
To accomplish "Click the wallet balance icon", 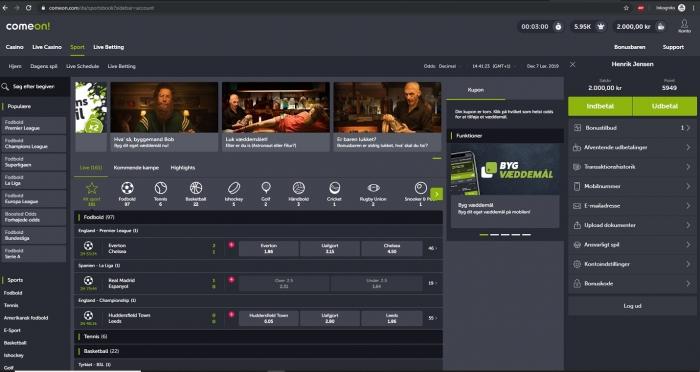I will click(x=661, y=27).
